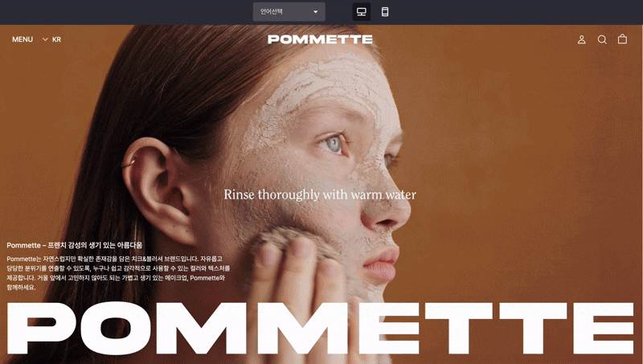Click the 'Pommette – 프렌치 감성의 생기 있는 아름다움' heading
643x364 pixels.
coord(74,245)
